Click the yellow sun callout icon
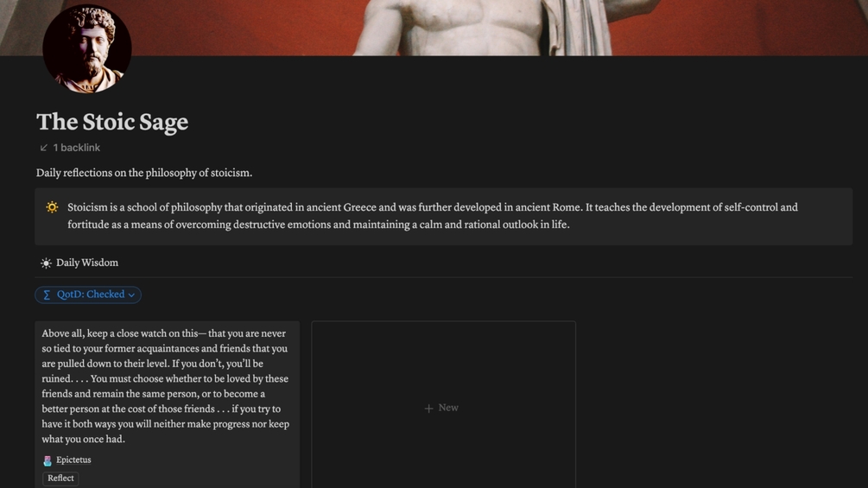 52,207
